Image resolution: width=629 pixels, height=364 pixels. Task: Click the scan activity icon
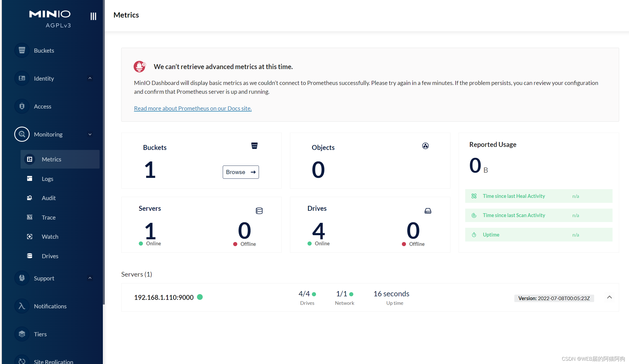pos(474,215)
